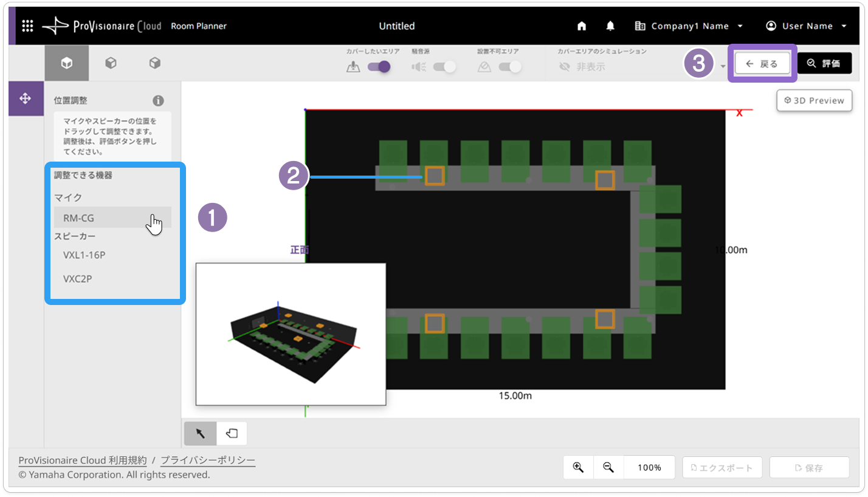Expand the coverage simulation dropdown arrow

pos(723,67)
